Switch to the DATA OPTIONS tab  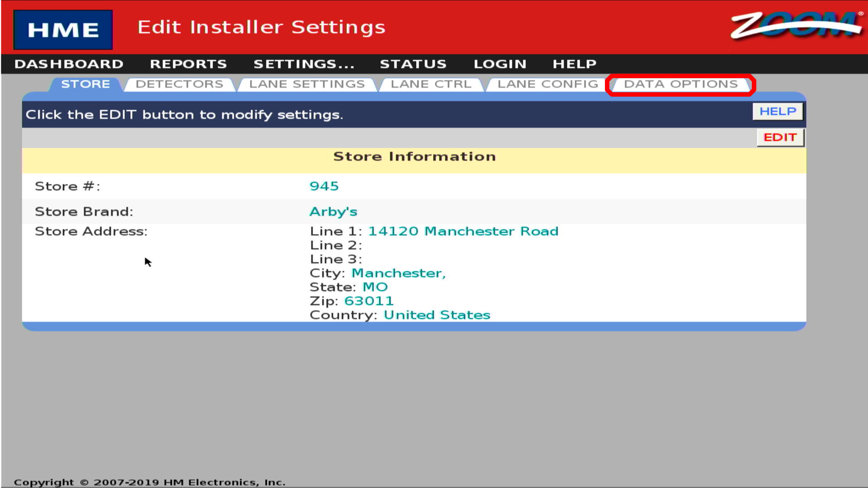680,84
